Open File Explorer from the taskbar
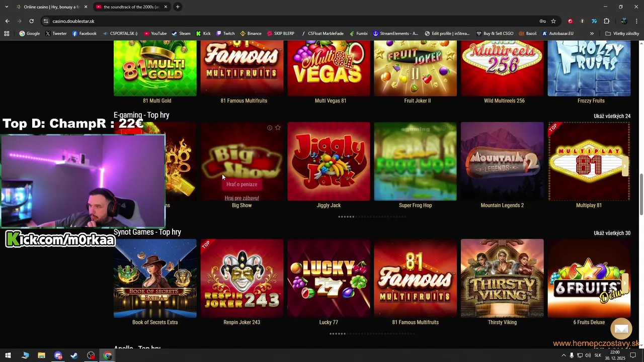The width and height of the screenshot is (644, 362). (x=41, y=355)
